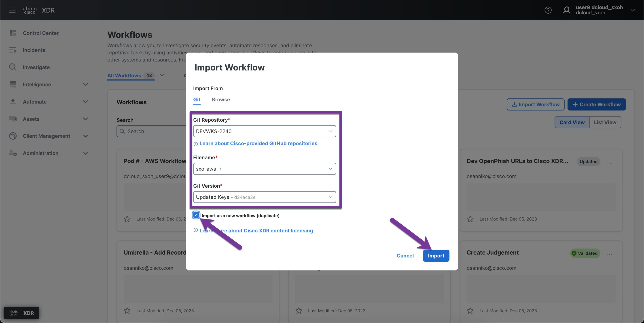
Task: Expand the user account dropdown chevron
Action: tap(632, 10)
